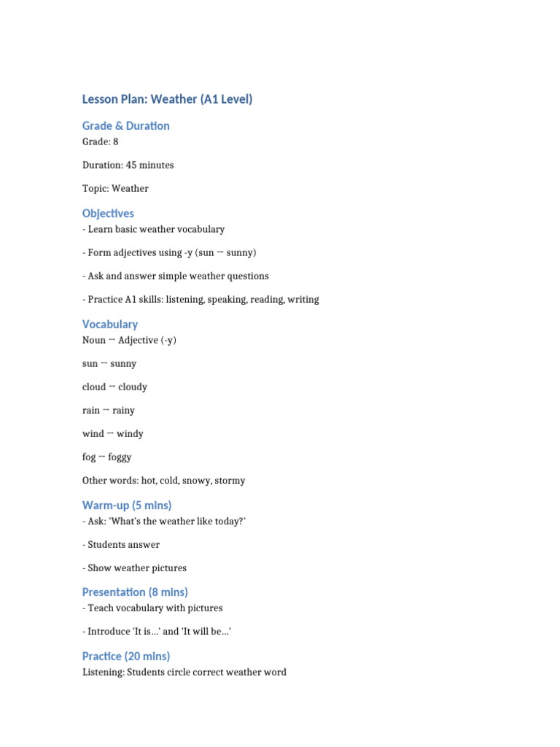This screenshot has width=560, height=747.
Task: Click the cloud – cloudy vocabulary line
Action: click(x=114, y=387)
